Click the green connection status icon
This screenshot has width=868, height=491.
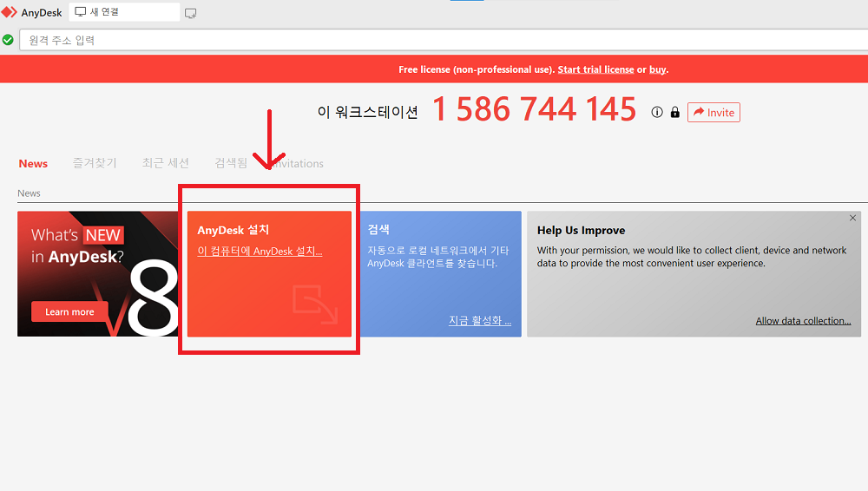pyautogui.click(x=8, y=40)
